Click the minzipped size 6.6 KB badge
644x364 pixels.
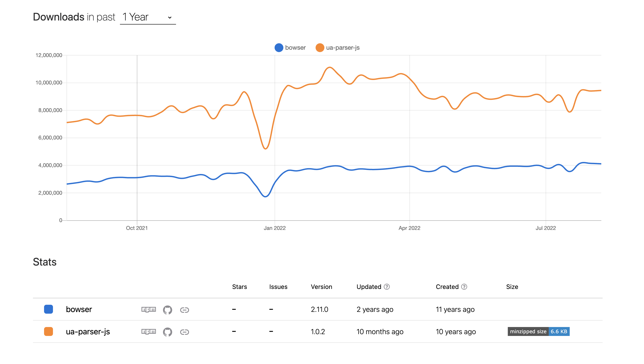click(x=538, y=331)
